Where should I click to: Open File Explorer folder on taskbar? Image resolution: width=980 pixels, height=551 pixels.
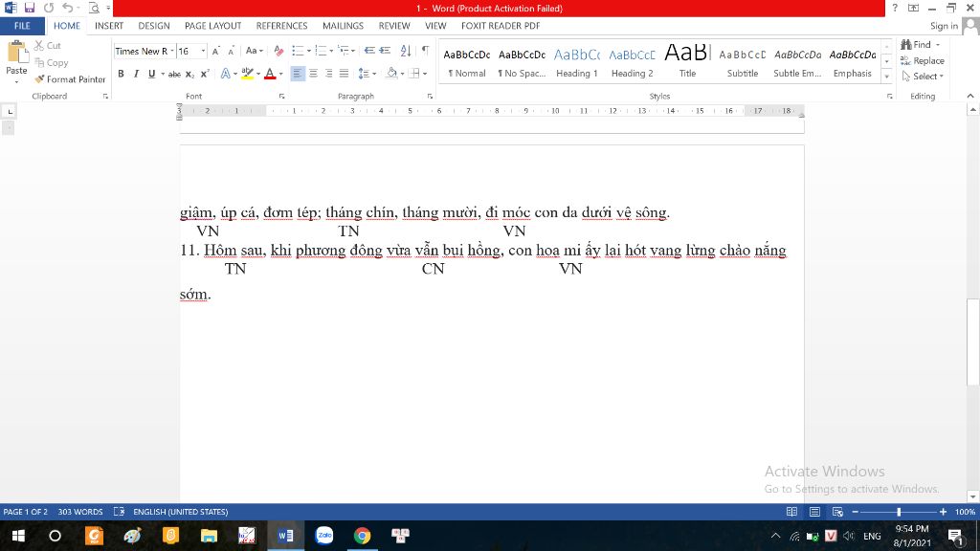(x=209, y=536)
